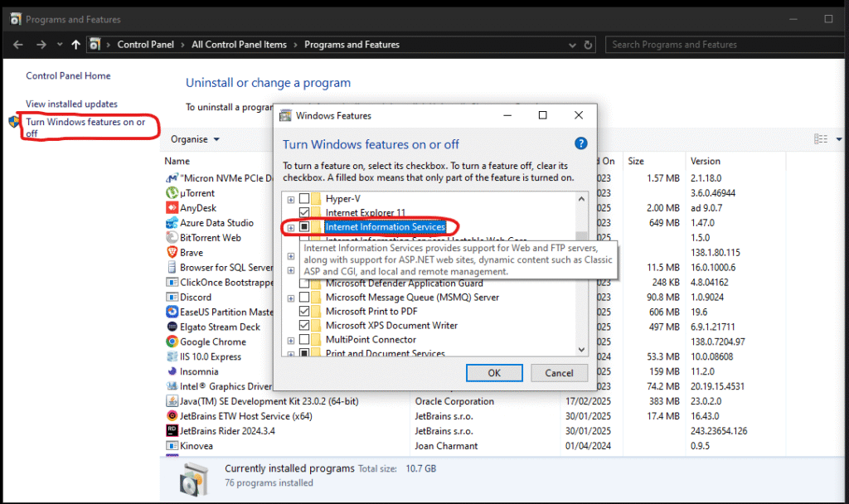The image size is (849, 504).
Task: Confirm the Windows Features dialog with OK
Action: pos(494,373)
